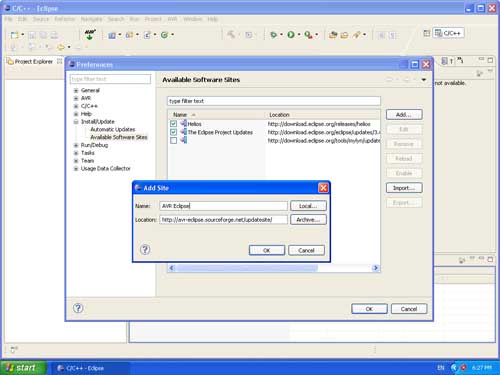
Task: Expand the Help preferences node
Action: click(x=76, y=114)
